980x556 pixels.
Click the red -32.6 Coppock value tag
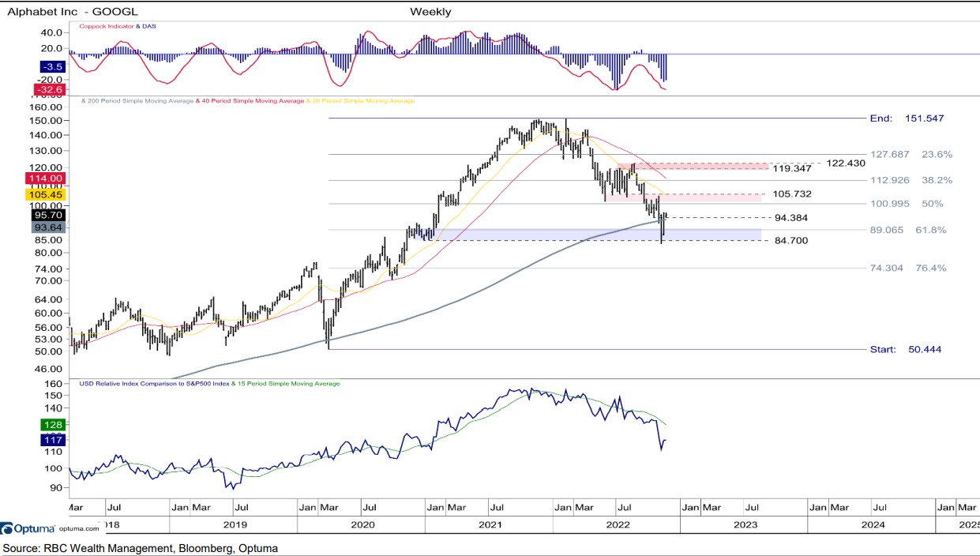(x=48, y=90)
